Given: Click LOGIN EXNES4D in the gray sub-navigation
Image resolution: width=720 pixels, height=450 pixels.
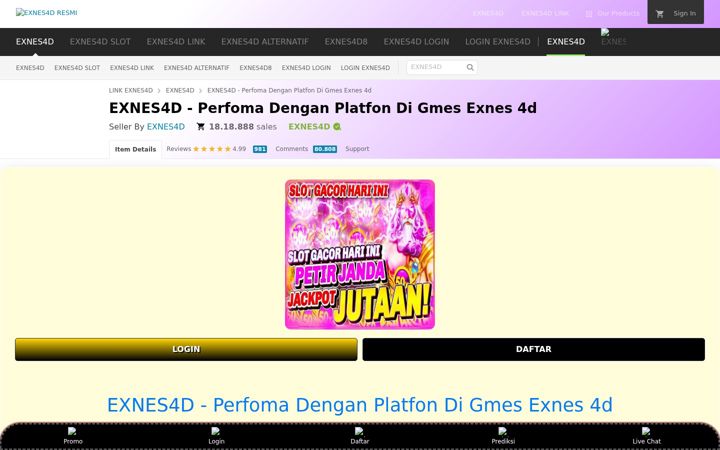Looking at the screenshot, I should pos(365,68).
